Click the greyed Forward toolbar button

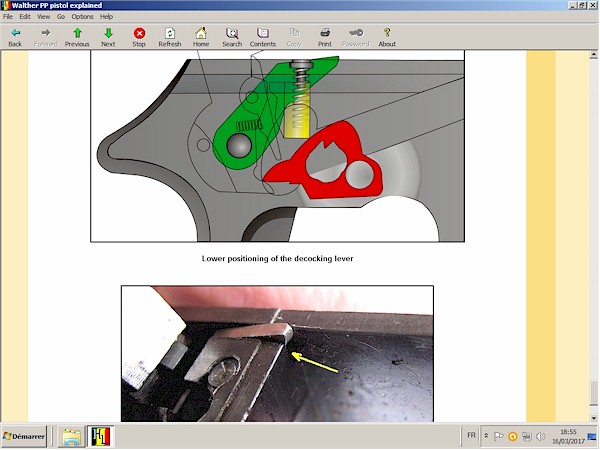pyautogui.click(x=46, y=37)
